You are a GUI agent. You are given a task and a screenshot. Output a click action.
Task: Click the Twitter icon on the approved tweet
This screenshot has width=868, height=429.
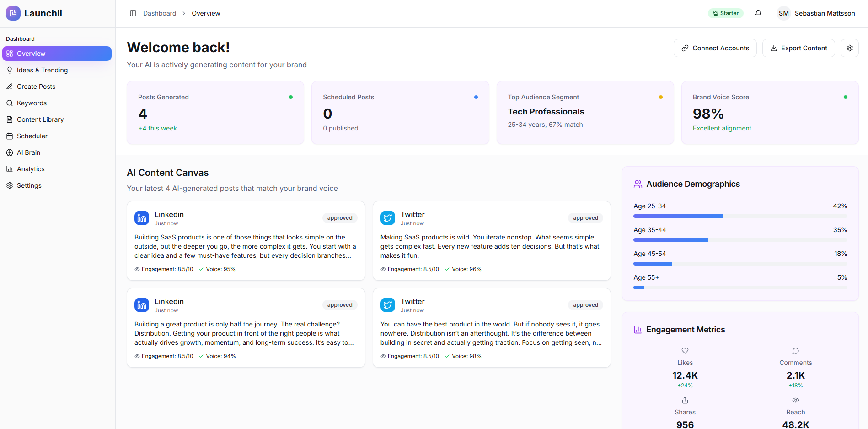[387, 217]
